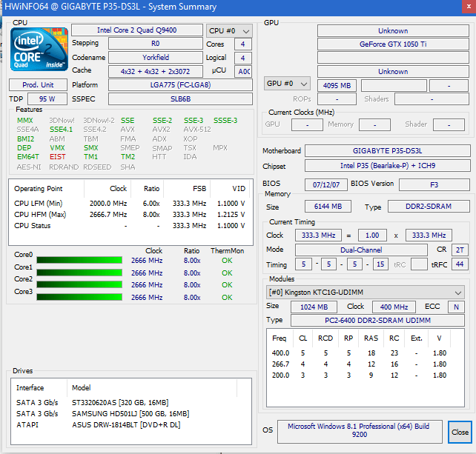This screenshot has width=476, height=454.
Task: Click the Model column header in Drives
Action: point(152,387)
